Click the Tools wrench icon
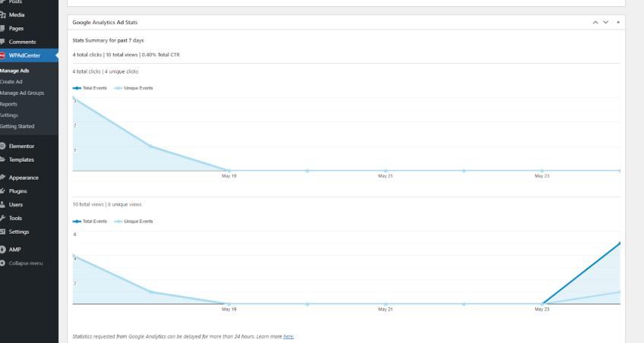Screen dimensions: 644x343 (2, 219)
